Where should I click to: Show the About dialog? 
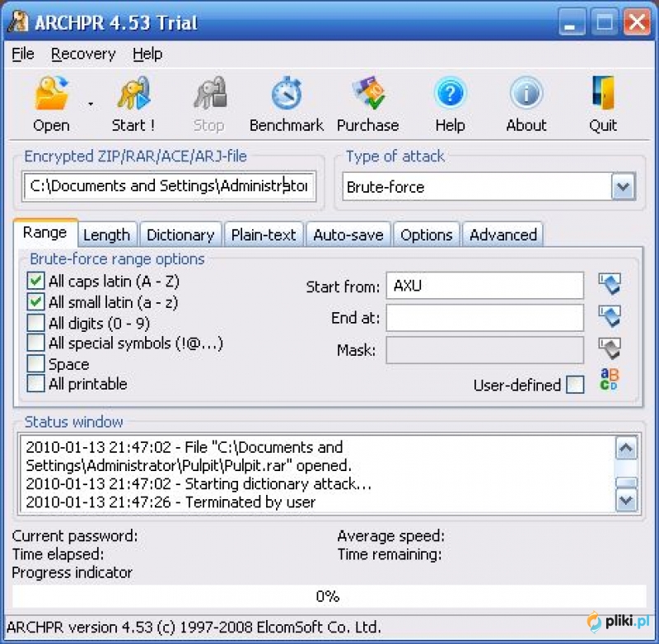pos(526,105)
